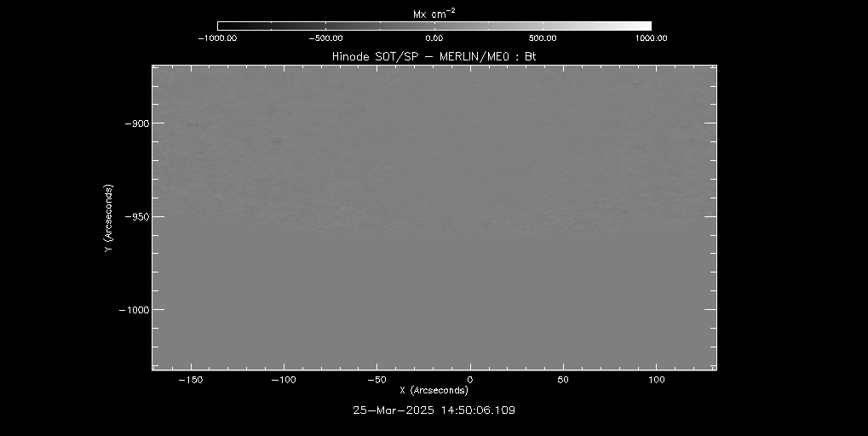Click the -100 tick on the X axis
This screenshot has height=436, width=868.
pyautogui.click(x=283, y=378)
